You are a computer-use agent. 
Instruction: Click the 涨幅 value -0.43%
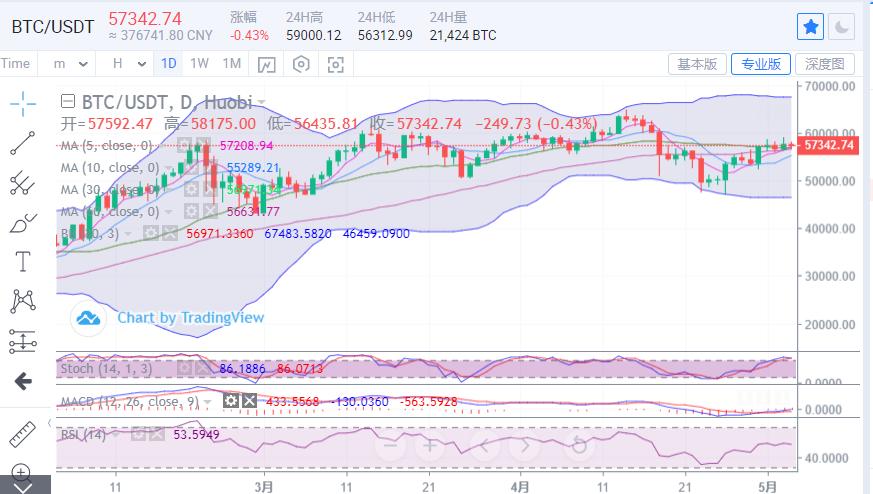(x=249, y=36)
